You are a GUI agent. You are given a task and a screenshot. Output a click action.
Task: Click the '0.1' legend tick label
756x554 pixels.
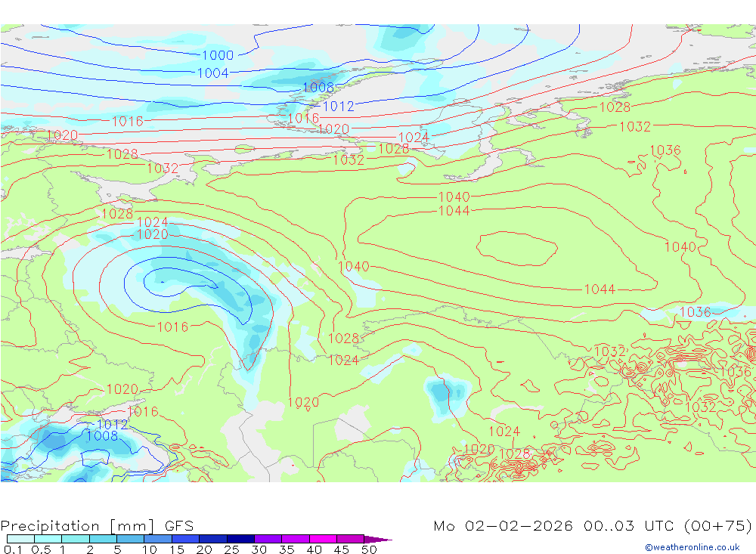12,549
